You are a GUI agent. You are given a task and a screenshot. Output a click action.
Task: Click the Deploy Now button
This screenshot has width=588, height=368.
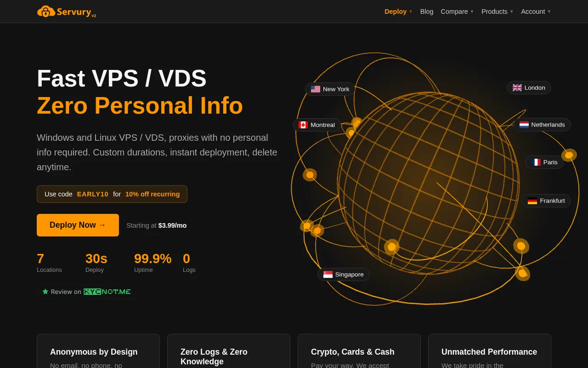[78, 225]
